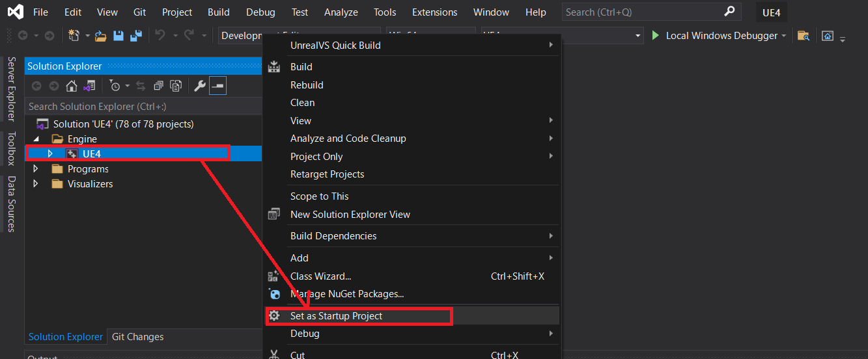Click the gear icon beside Set as Startup Project

275,315
